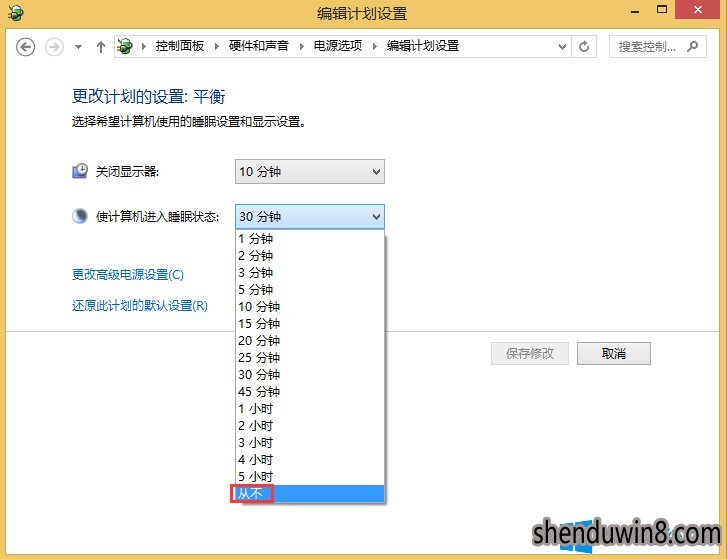Expand arrow after 控制面板 breadcrumb

[217, 46]
